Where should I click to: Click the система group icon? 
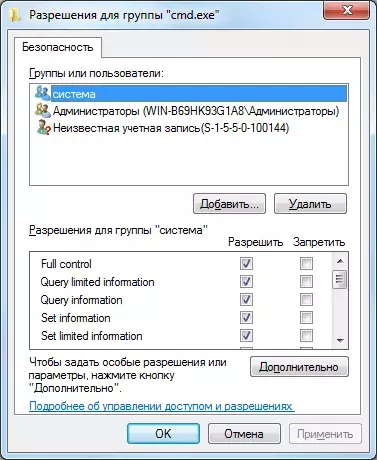click(x=43, y=93)
